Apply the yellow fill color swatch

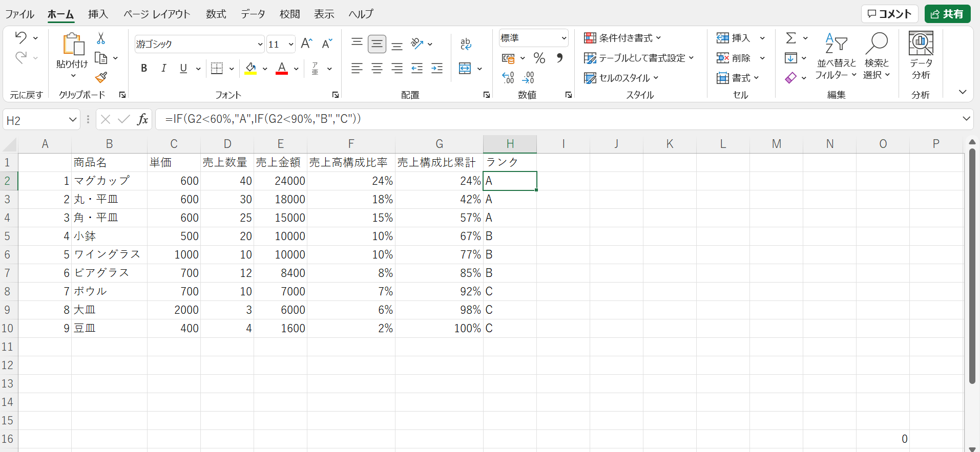[251, 69]
